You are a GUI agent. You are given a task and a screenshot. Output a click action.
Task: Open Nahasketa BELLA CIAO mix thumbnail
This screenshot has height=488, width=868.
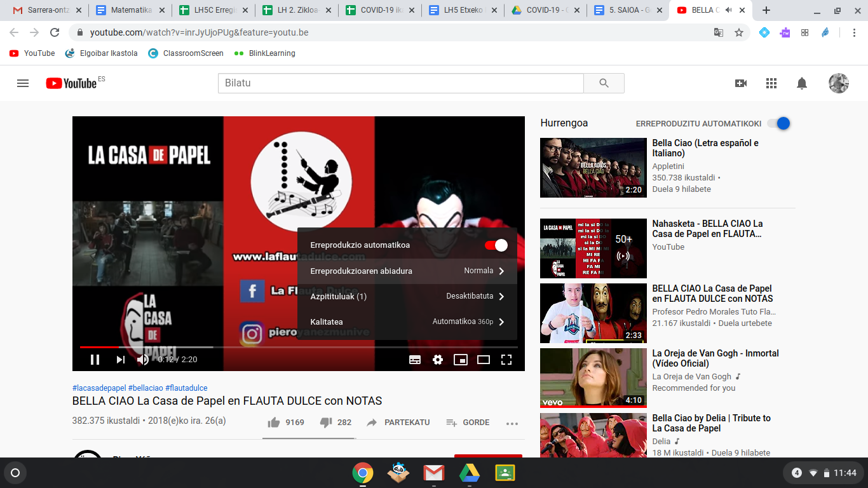click(x=593, y=248)
